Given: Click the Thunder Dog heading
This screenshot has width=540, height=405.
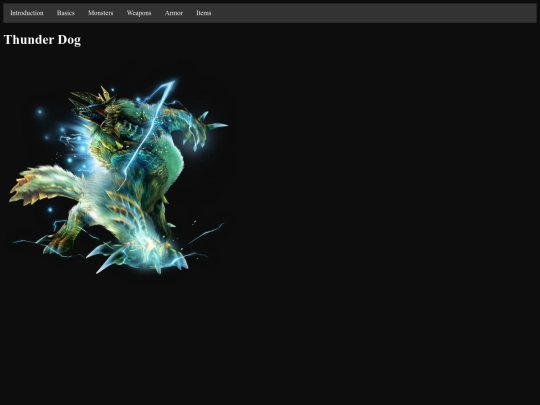Looking at the screenshot, I should 42,40.
